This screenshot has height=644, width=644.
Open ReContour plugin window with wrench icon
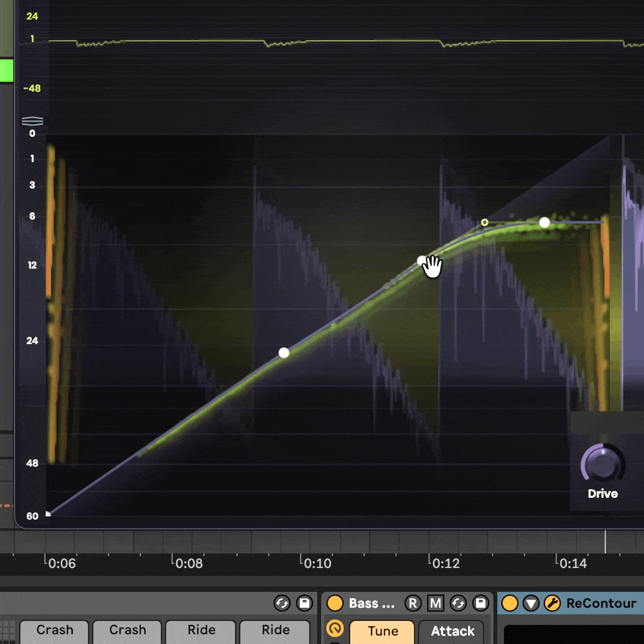click(552, 603)
